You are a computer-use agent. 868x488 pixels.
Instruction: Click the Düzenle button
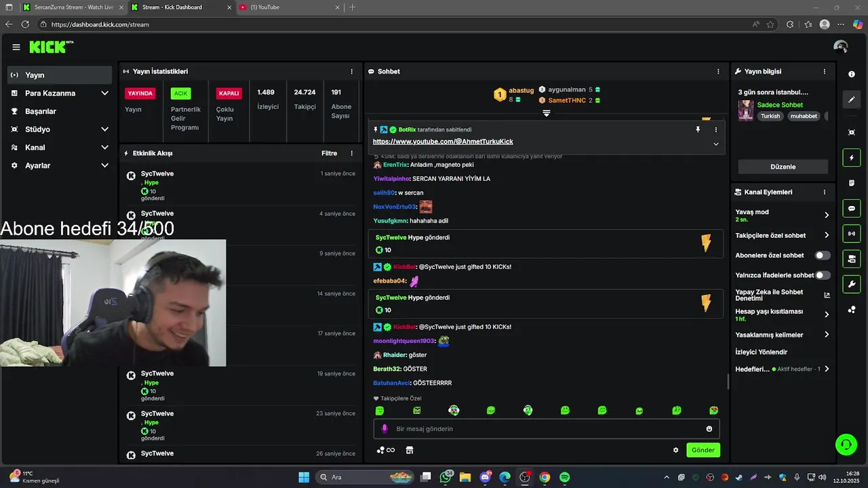(x=783, y=167)
